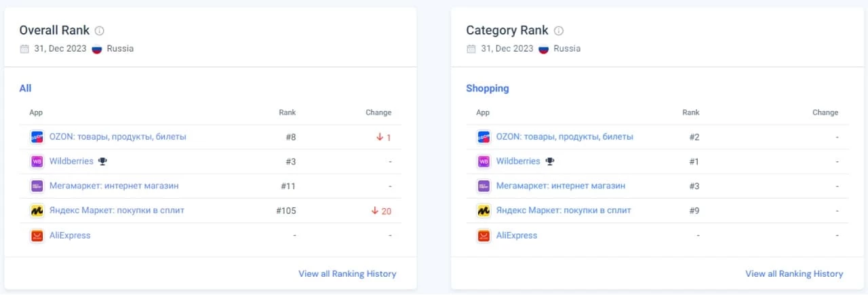Click the Category Rank info icon
Viewport: 868px width, 295px height.
[x=559, y=31]
